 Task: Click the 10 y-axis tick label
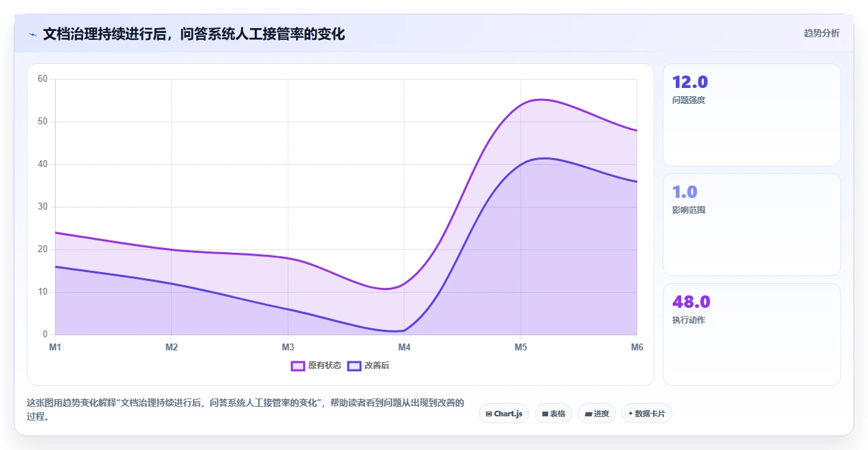pos(43,292)
